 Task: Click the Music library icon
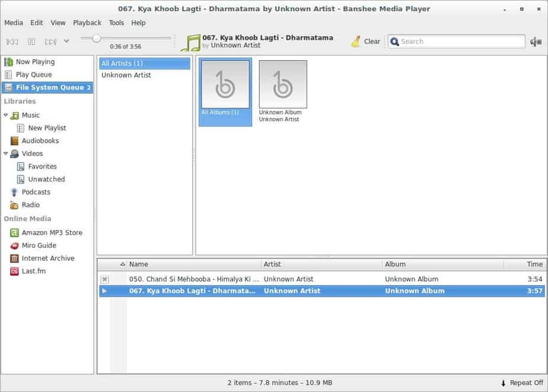point(15,115)
